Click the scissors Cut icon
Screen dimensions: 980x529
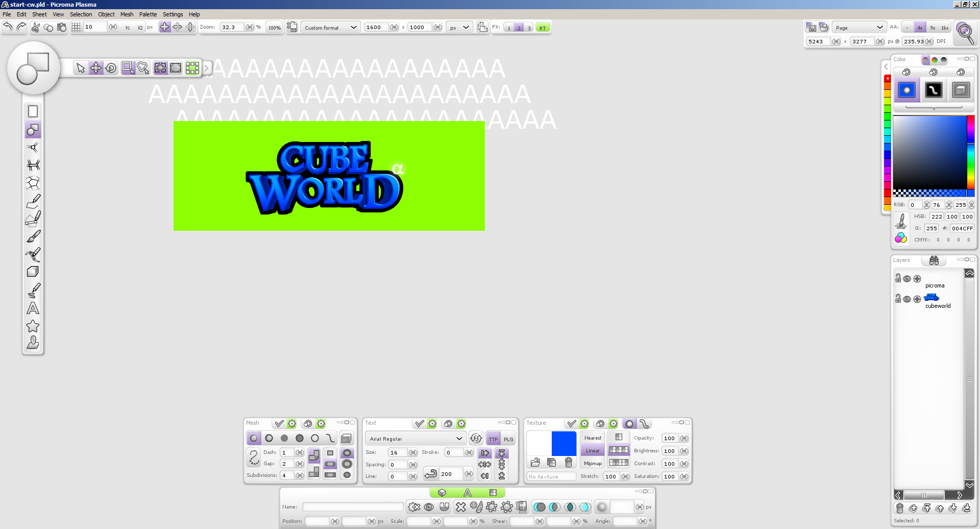[x=35, y=27]
